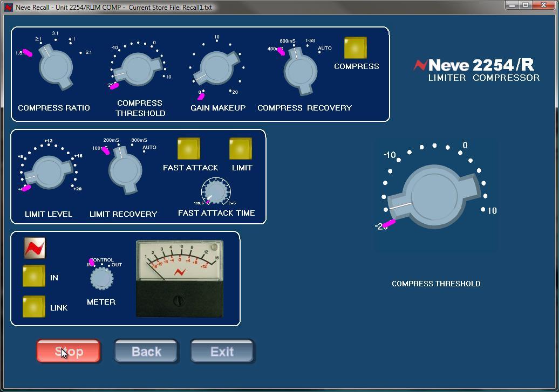Screen dimensions: 559x392
Task: Click the Back button
Action: pyautogui.click(x=146, y=352)
